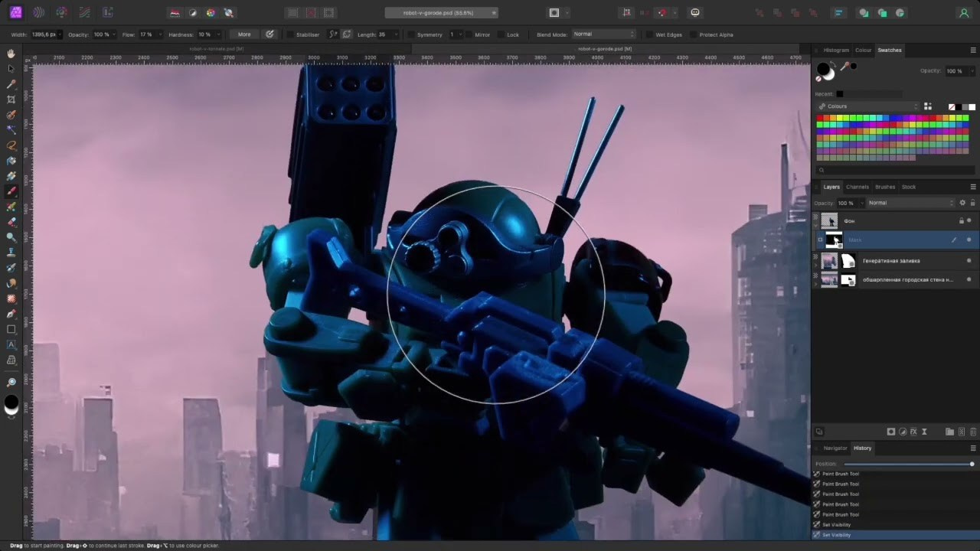Viewport: 980px width, 551px height.
Task: Expand the Hardness value dropdown
Action: point(218,34)
